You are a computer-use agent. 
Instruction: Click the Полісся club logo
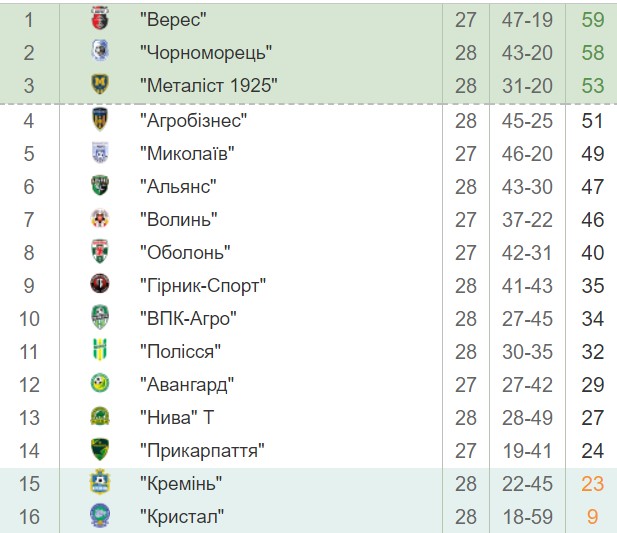click(x=99, y=351)
